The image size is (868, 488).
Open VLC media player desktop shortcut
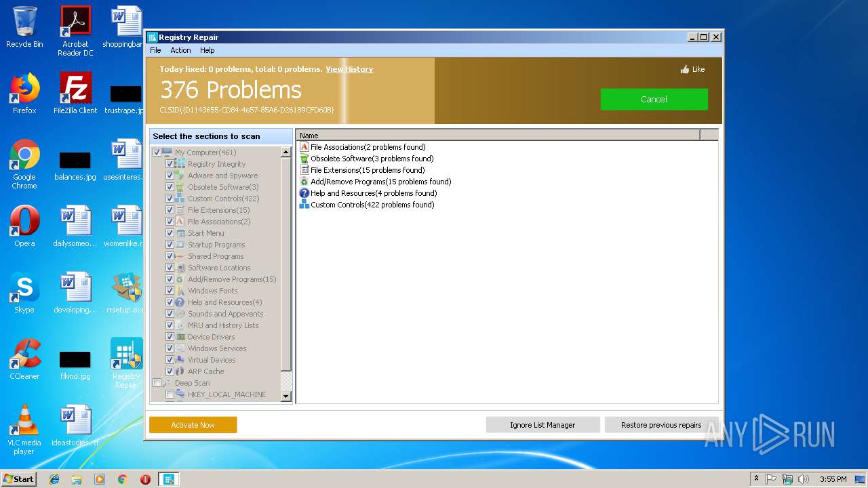(x=24, y=430)
